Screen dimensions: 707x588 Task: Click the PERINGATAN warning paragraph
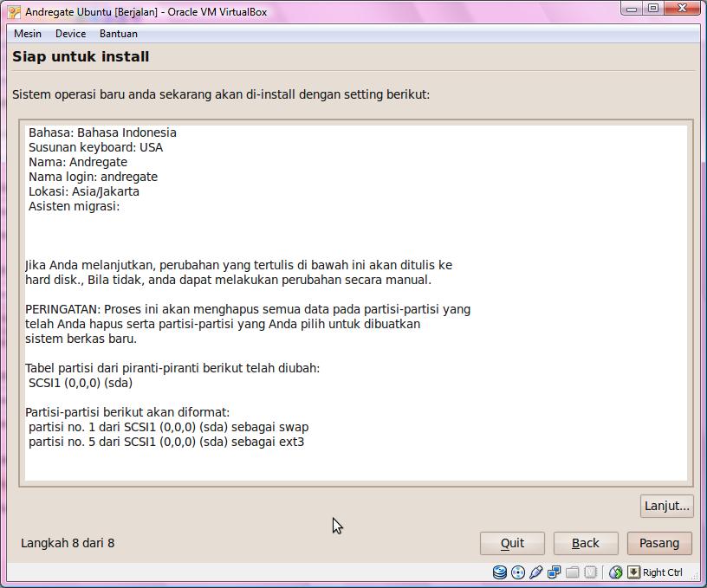pyautogui.click(x=248, y=324)
